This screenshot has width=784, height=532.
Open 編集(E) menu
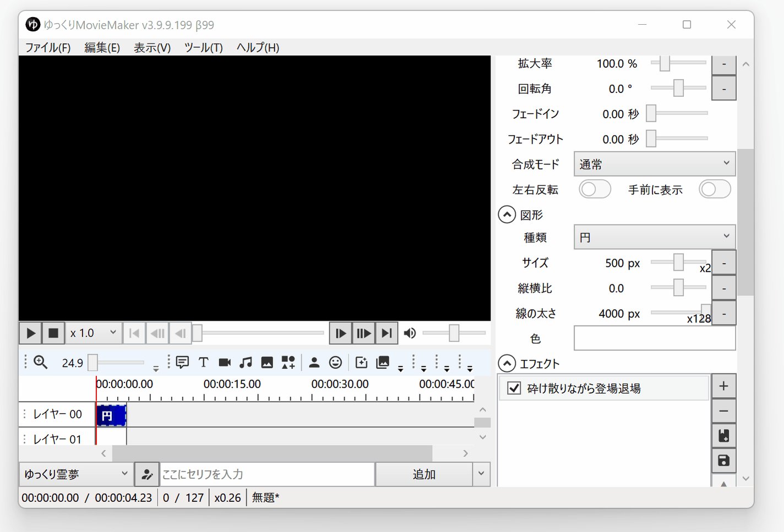pyautogui.click(x=102, y=48)
